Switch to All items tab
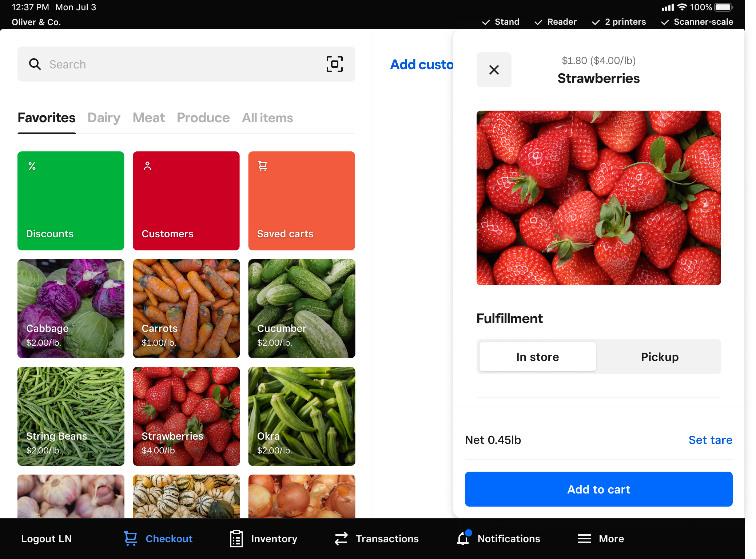756x559 pixels. pos(267,118)
